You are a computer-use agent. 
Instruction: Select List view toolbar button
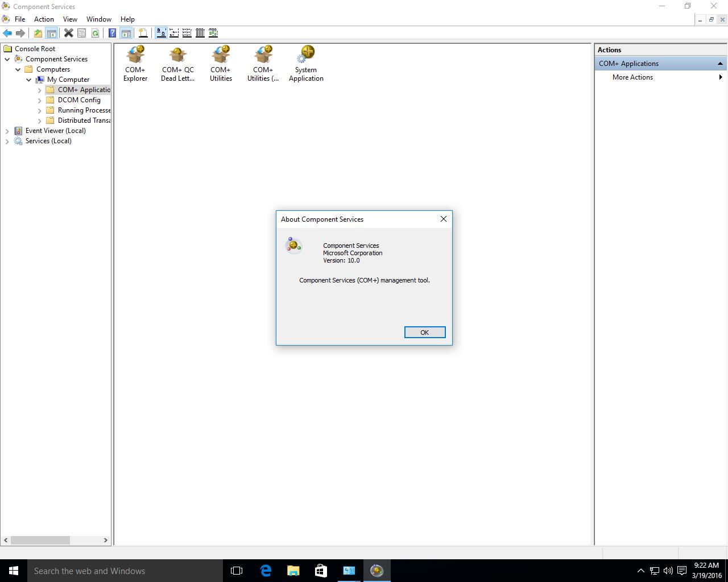click(187, 33)
